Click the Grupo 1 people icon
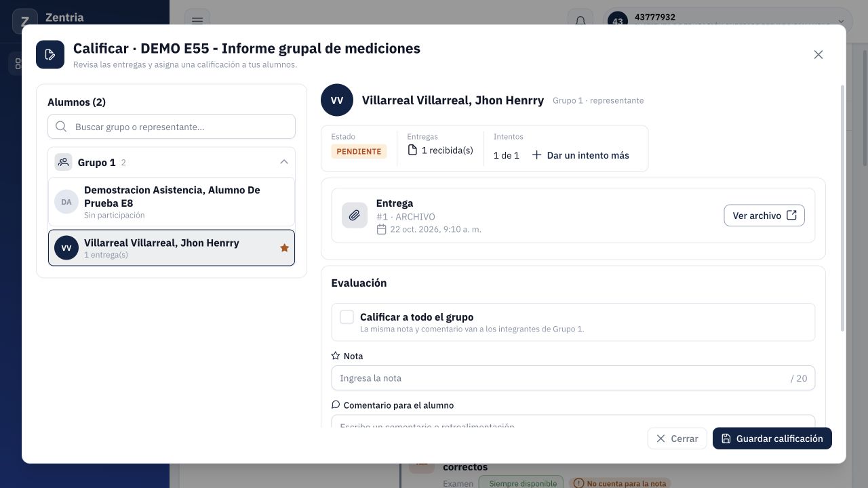The image size is (868, 488). (64, 163)
